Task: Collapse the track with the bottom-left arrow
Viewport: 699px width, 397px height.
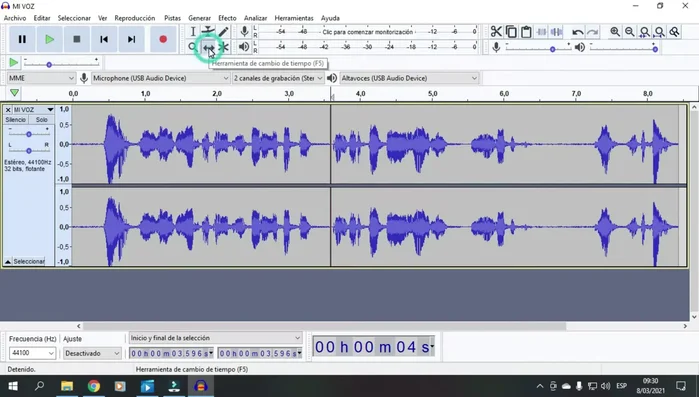Action: [x=8, y=262]
